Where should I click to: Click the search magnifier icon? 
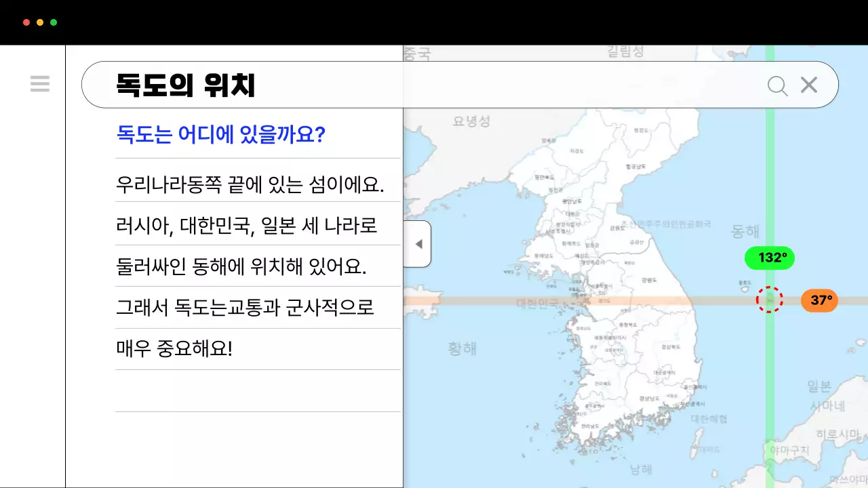tap(777, 85)
